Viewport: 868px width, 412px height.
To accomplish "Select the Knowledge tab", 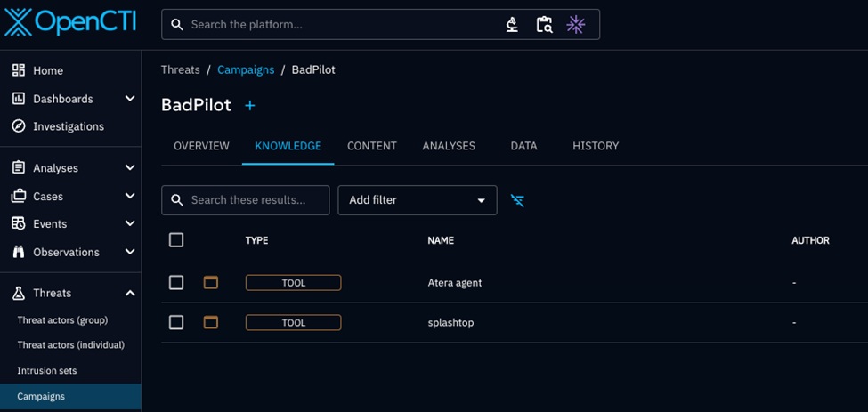I will coord(288,146).
